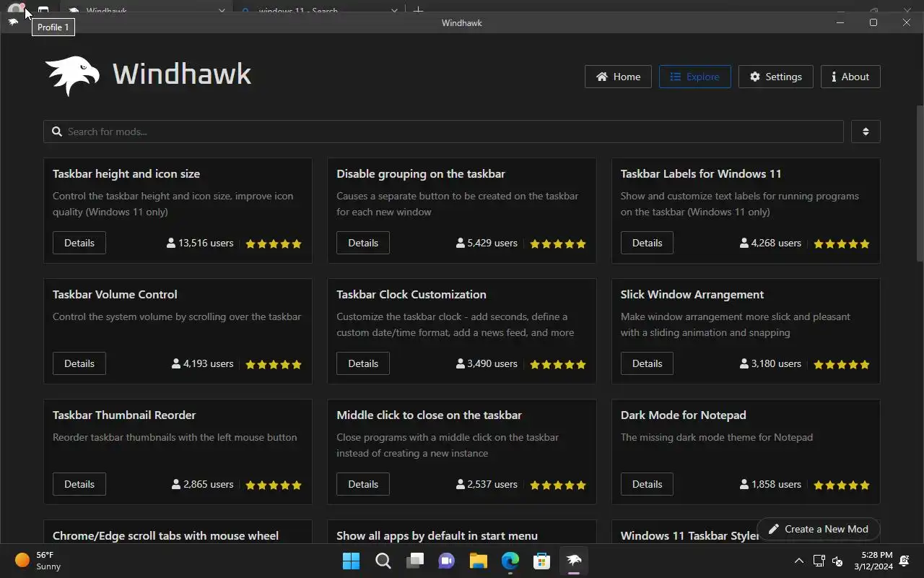Viewport: 924px width, 578px height.
Task: View details for Taskbar Clock Customization
Action: coord(363,363)
